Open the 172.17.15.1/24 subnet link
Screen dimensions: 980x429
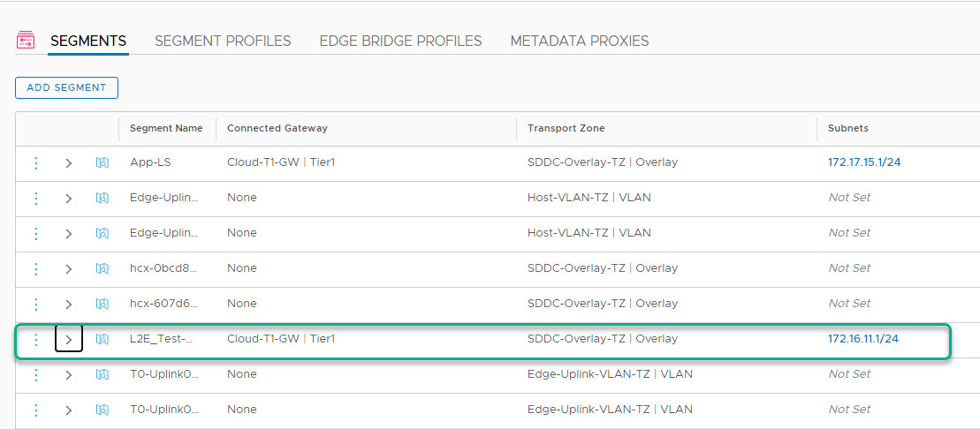(864, 162)
